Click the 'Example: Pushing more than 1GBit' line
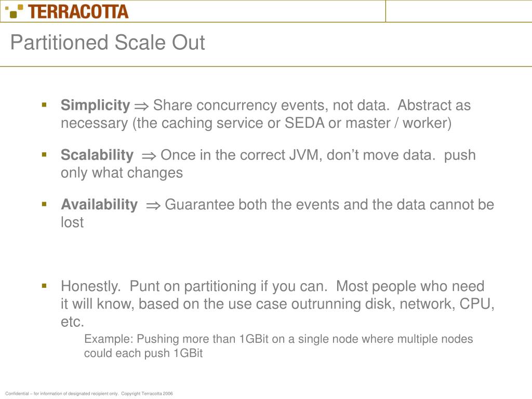Screen dimensions: 532x399 click(278, 339)
